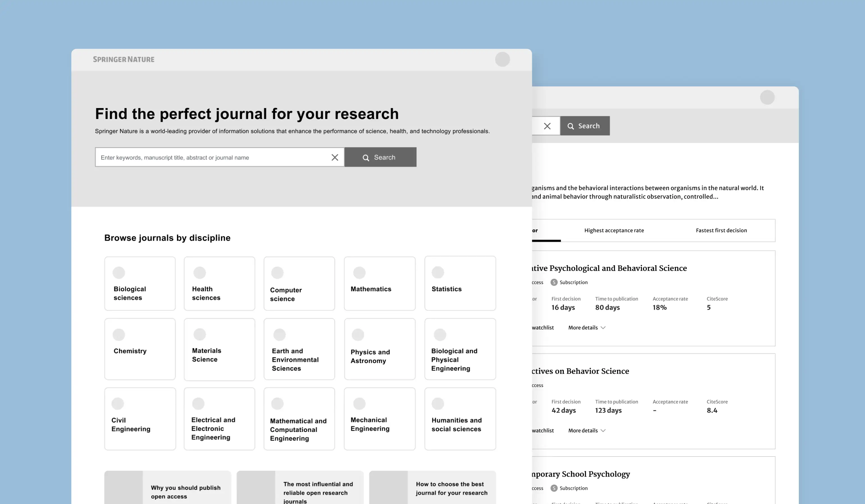The height and width of the screenshot is (504, 865).
Task: Open the profile avatar in results window
Action: 767,97
